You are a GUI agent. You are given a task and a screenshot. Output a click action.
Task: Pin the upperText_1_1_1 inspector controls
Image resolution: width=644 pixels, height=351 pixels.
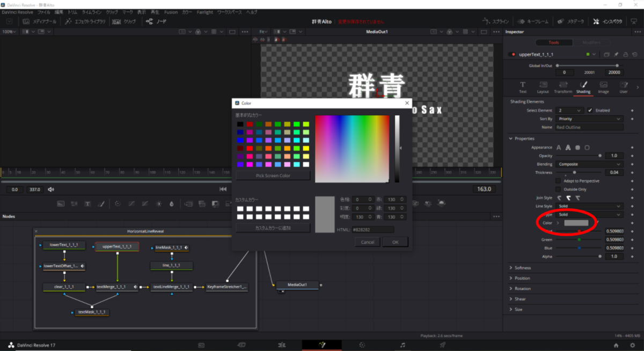(x=616, y=54)
